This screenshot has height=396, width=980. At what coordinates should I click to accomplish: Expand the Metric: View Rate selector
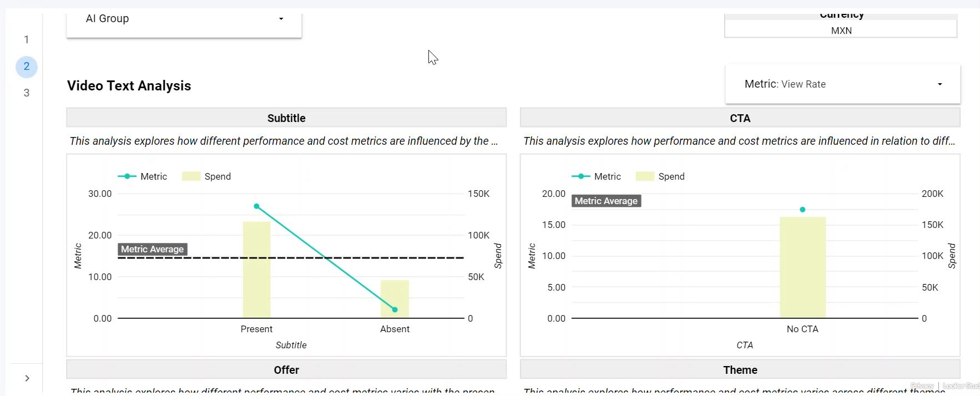842,84
